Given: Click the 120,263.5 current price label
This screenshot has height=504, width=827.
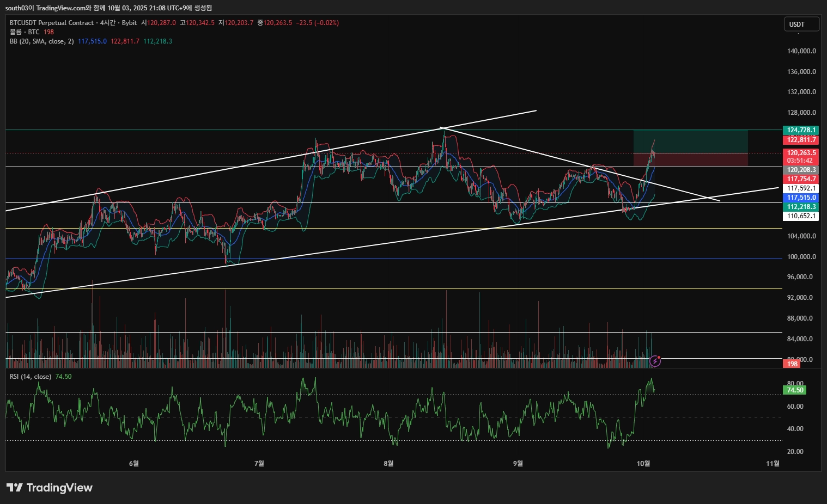Looking at the screenshot, I should 801,153.
